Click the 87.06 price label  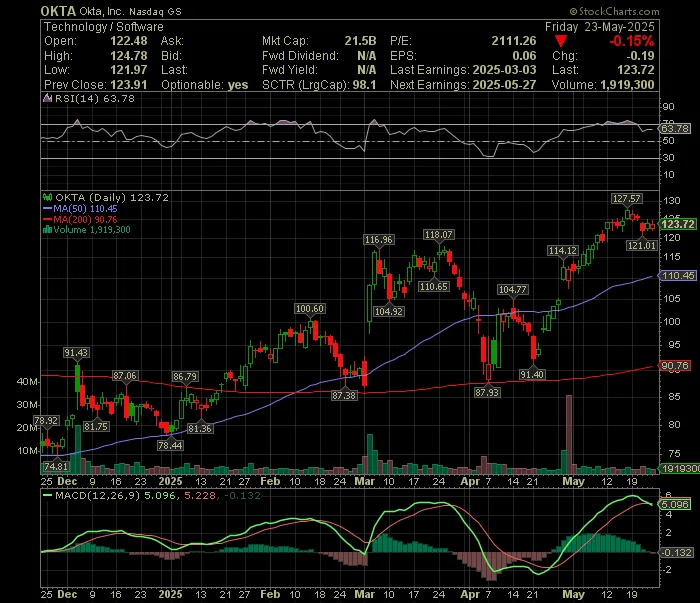tap(125, 376)
